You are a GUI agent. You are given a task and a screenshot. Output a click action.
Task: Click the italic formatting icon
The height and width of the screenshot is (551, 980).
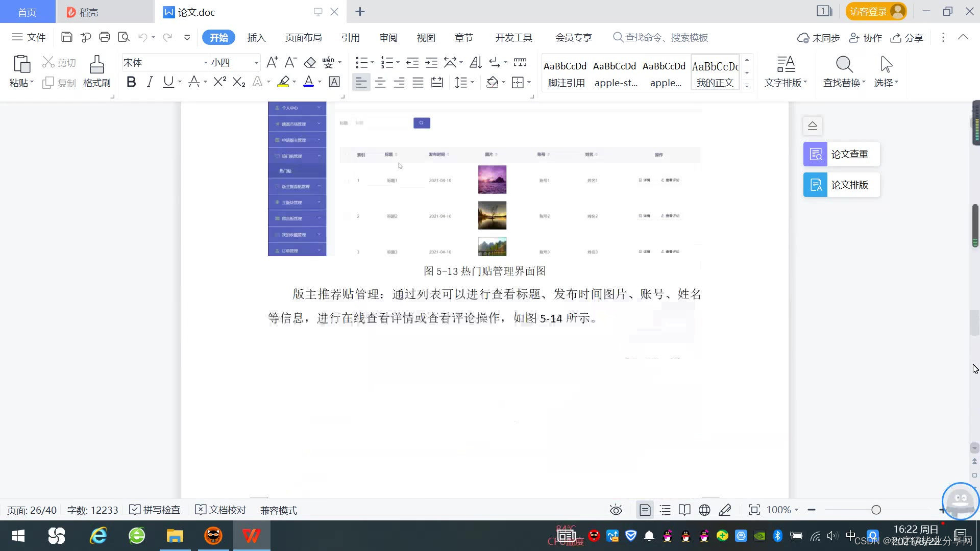(150, 82)
